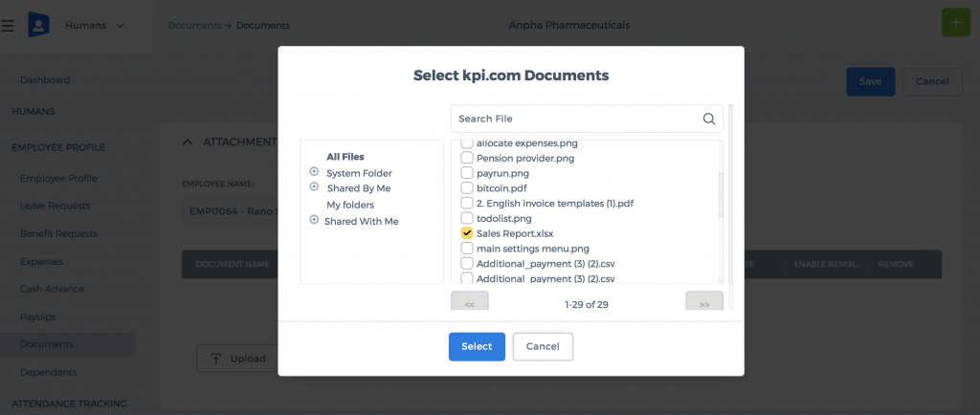Click the green plus add button
980x415 pixels.
click(x=956, y=23)
